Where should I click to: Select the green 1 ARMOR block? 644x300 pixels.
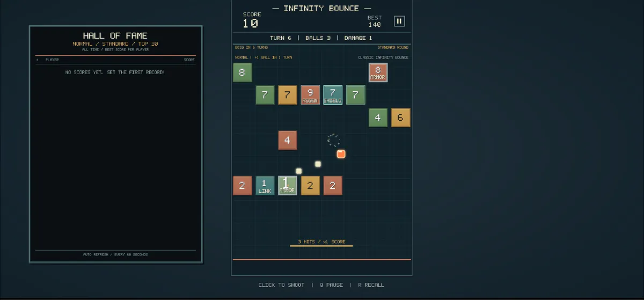click(x=287, y=186)
